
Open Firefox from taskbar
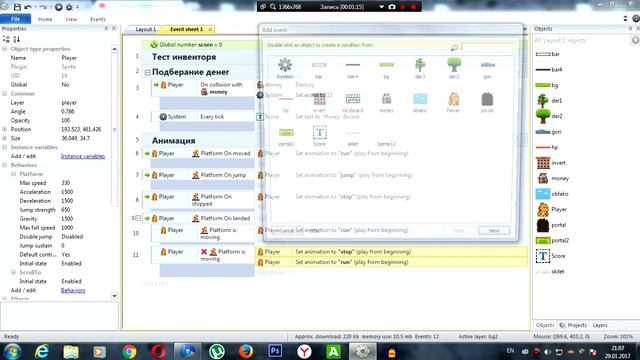(x=246, y=351)
